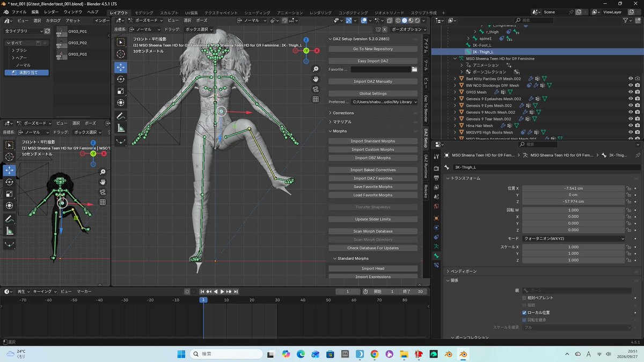Click the 位置 Z value field -57.974 cm
Viewport: 644px width, 362px height.
tap(574, 201)
